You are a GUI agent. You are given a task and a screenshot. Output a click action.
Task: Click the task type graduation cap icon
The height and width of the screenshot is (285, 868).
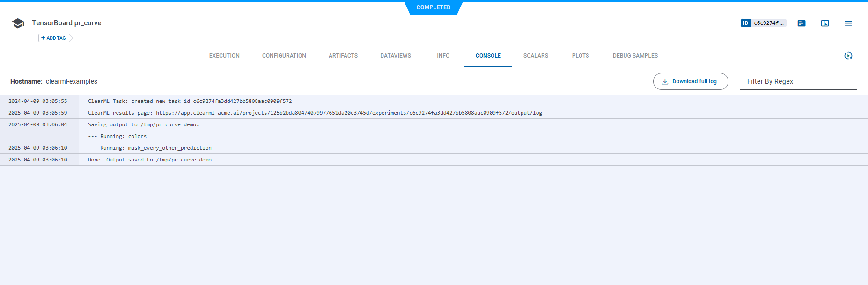coord(18,23)
